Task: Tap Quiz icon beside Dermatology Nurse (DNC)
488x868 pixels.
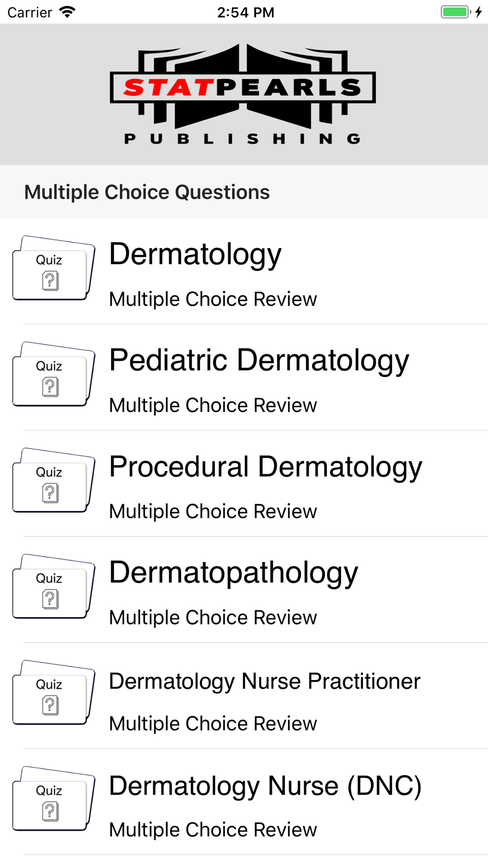Action: 53,799
